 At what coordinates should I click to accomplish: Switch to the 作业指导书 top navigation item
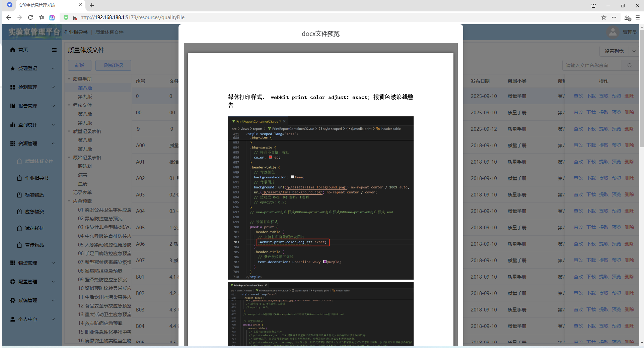tap(76, 32)
